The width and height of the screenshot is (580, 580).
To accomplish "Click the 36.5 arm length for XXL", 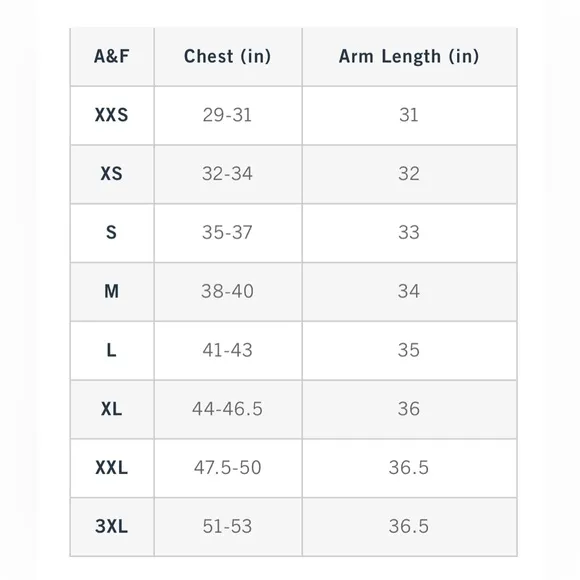I will pyautogui.click(x=409, y=468).
